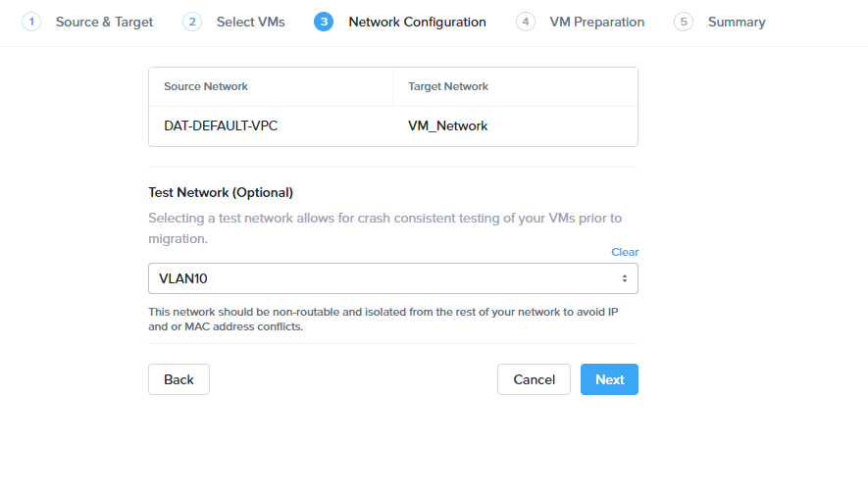Select the DAT-DEFAULT-VPC source network cell

click(221, 125)
